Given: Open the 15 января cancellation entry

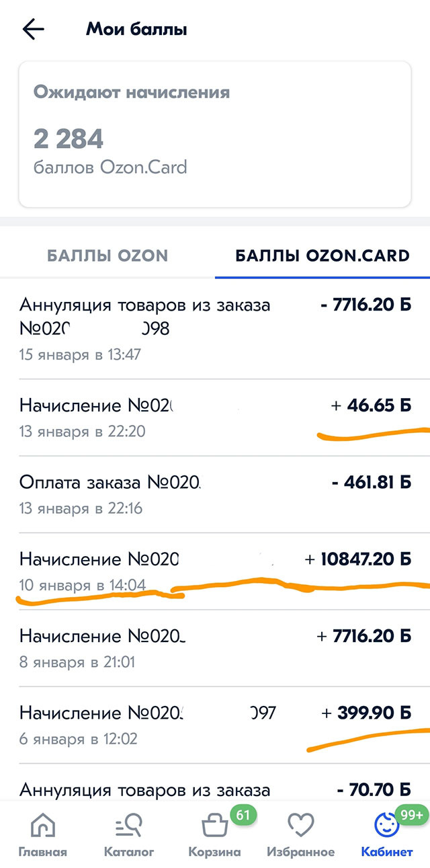Looking at the screenshot, I should click(x=215, y=329).
